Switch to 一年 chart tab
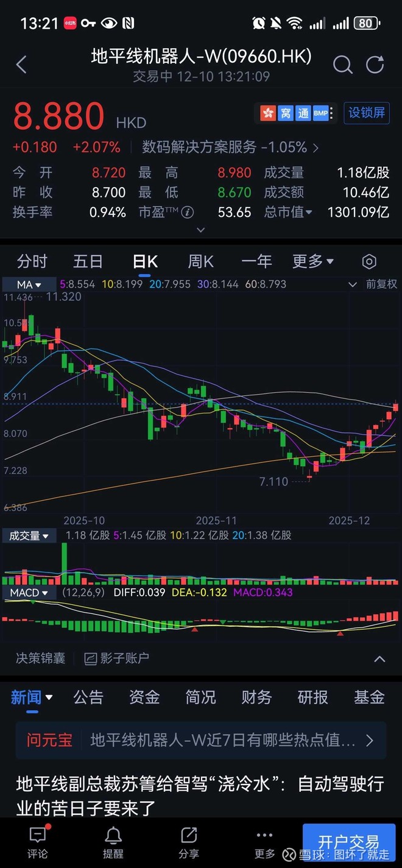Viewport: 402px width, 868px height. (x=256, y=261)
